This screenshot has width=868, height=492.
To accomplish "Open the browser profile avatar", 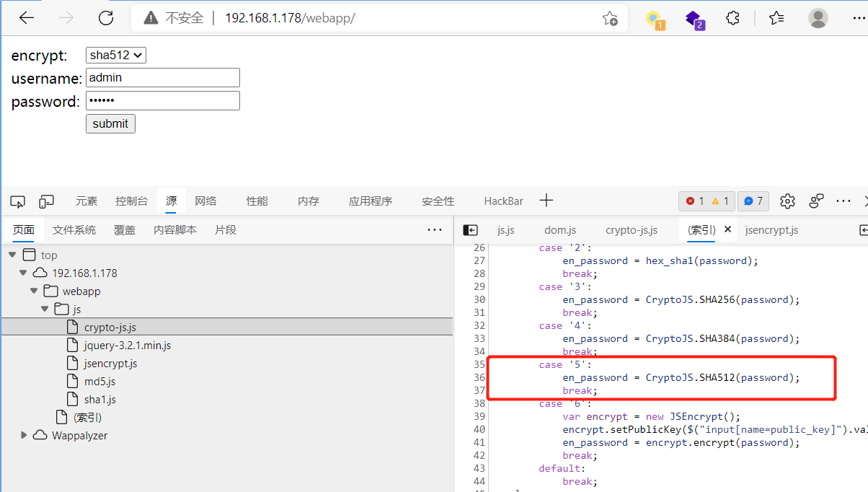I will pos(818,18).
